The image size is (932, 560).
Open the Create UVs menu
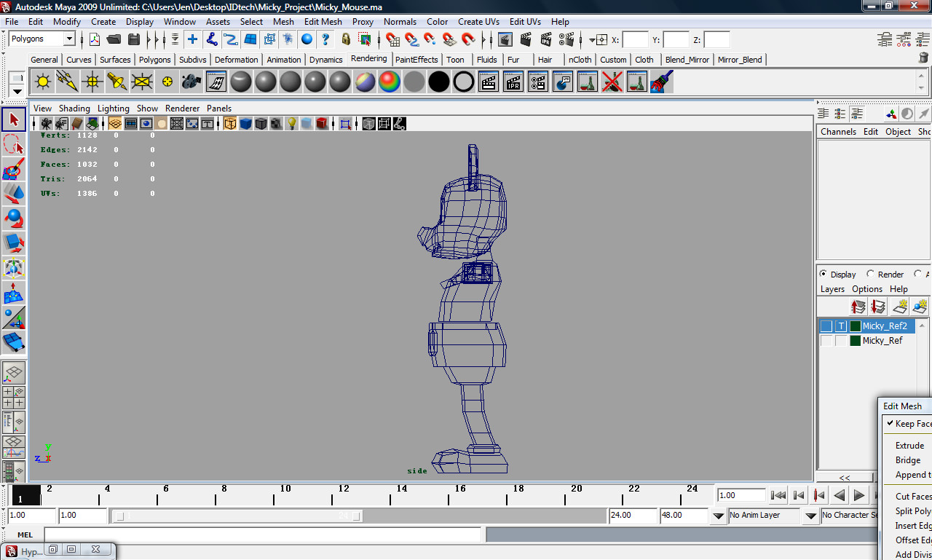tap(478, 22)
